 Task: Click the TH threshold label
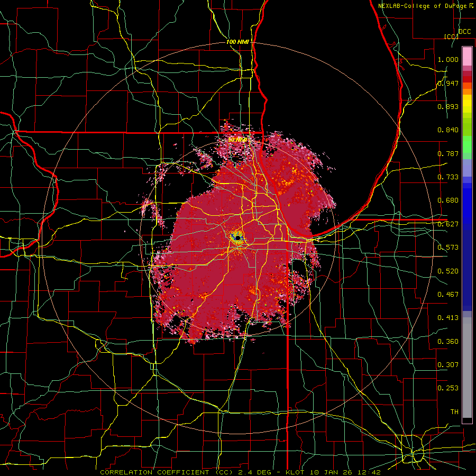[454, 411]
